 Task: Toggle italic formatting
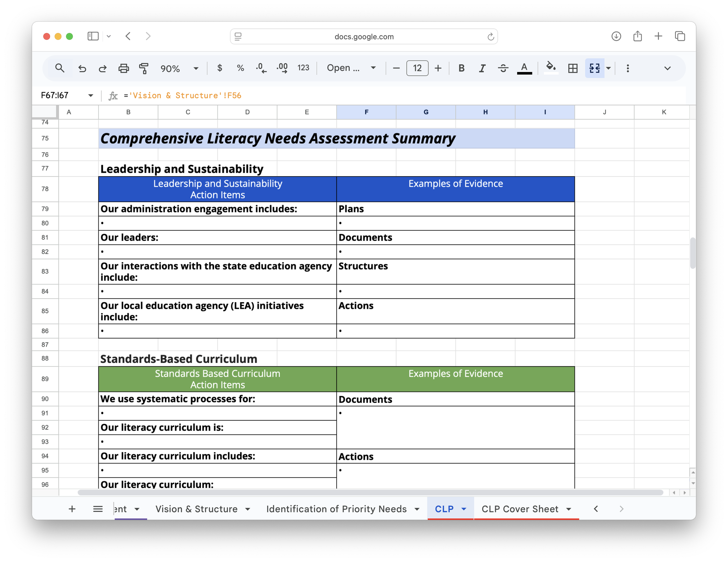point(482,68)
